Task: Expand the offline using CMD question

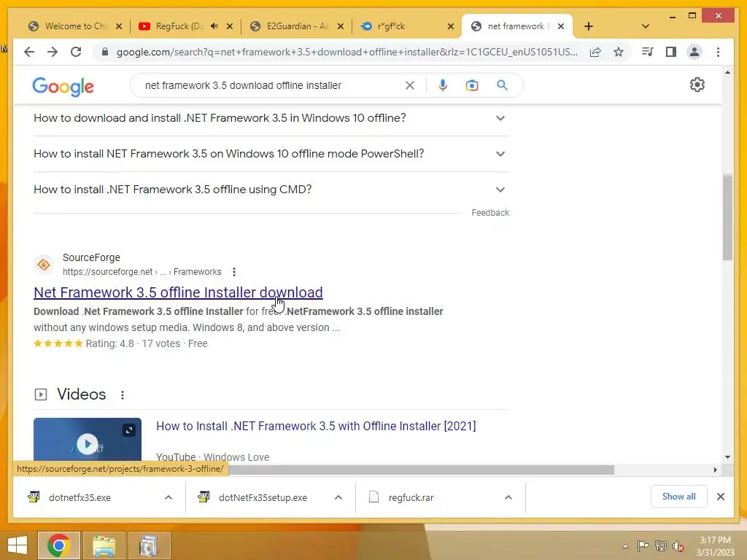Action: [x=271, y=190]
